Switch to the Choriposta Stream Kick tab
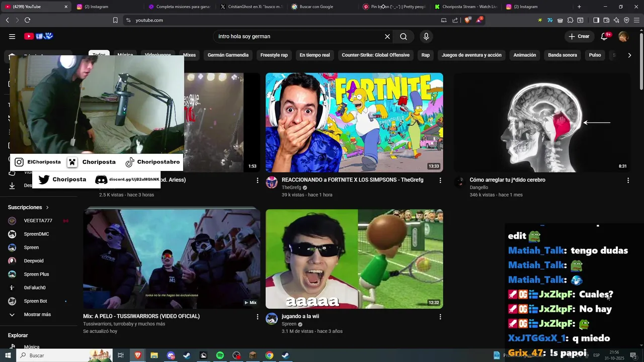Viewport: 644px width, 362px height. click(465, 7)
